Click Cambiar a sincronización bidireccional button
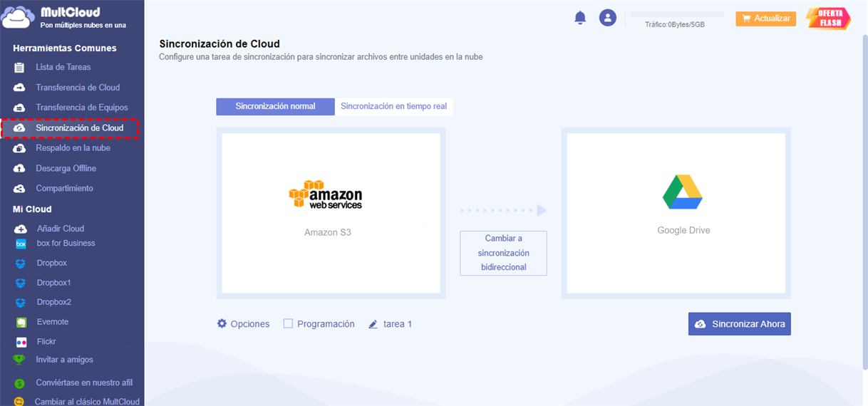The image size is (868, 406). click(503, 253)
